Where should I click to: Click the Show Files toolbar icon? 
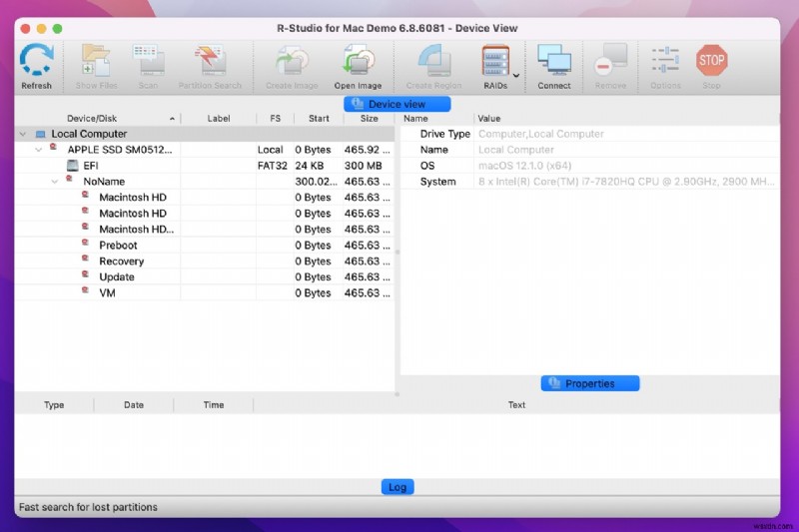pos(96,61)
